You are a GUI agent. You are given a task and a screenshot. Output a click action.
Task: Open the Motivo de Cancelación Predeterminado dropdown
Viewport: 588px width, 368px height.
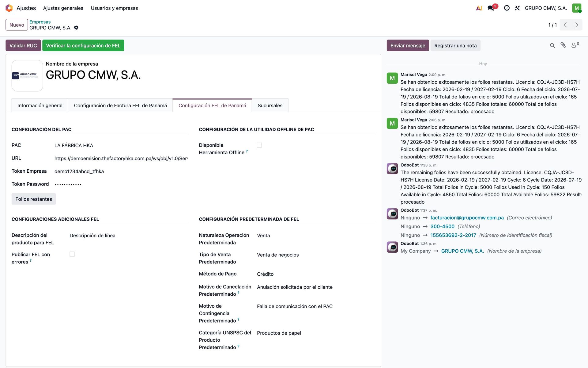[316, 287]
